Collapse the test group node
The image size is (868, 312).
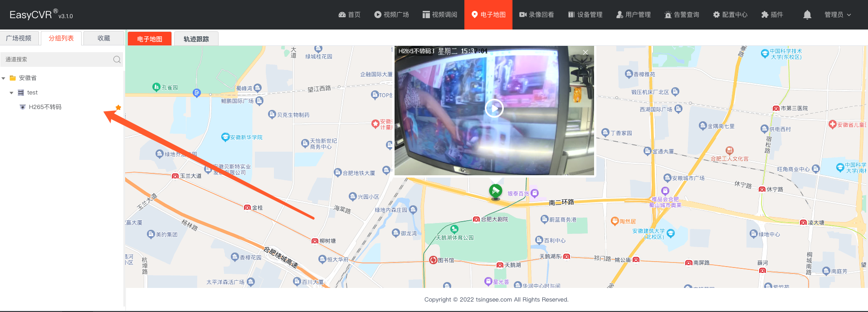tap(11, 93)
